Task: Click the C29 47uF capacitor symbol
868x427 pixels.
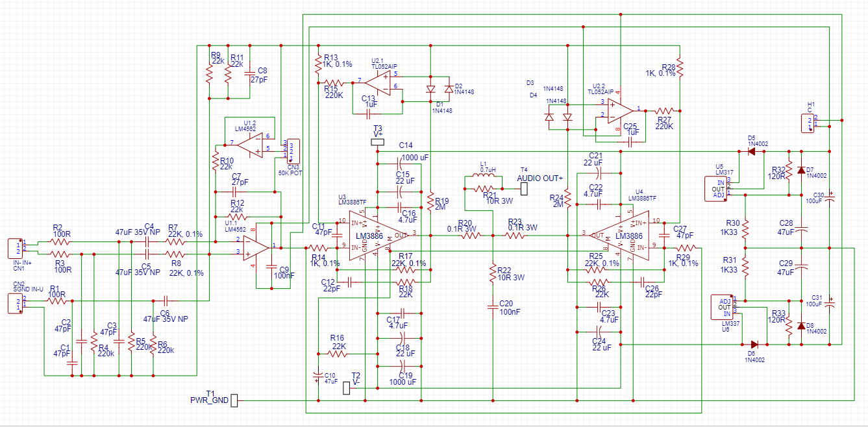Action: pos(801,267)
